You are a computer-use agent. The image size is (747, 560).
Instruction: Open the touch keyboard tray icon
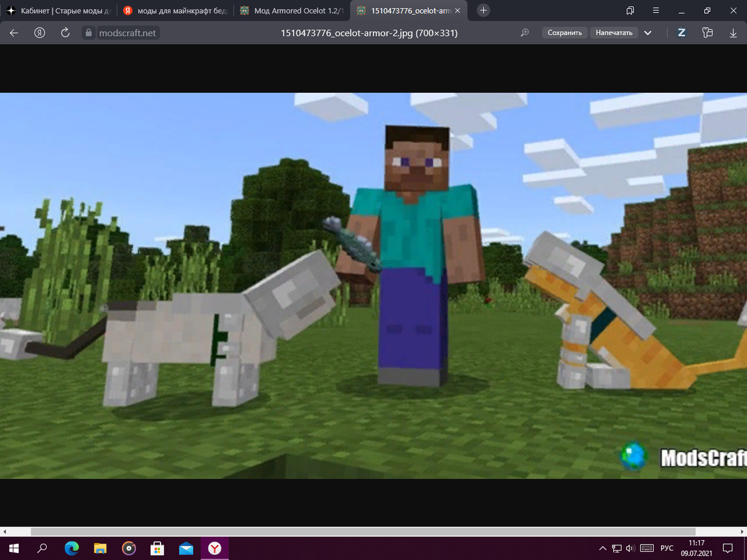647,548
